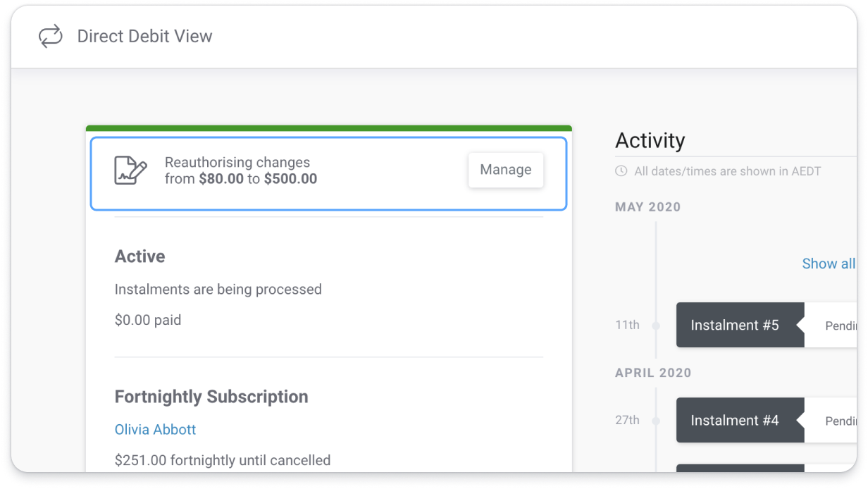The height and width of the screenshot is (489, 868).
Task: Click the Manage button
Action: (x=506, y=170)
